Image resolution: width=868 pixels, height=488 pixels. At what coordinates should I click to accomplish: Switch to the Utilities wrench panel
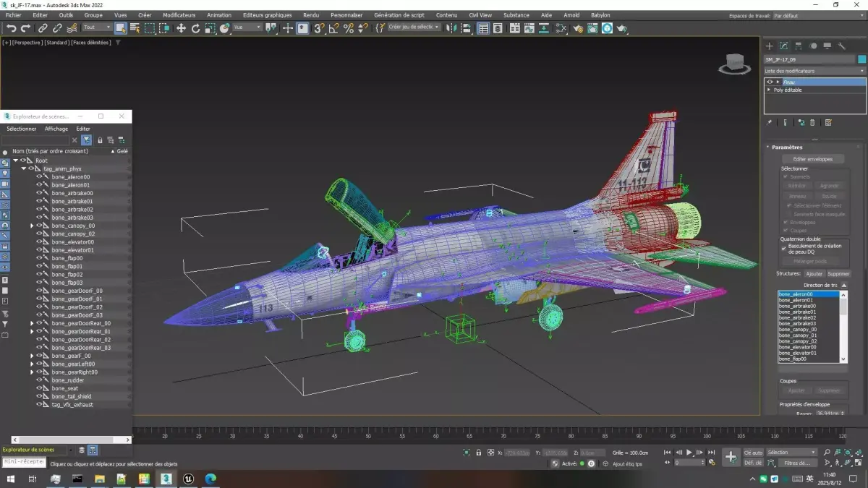pos(842,46)
